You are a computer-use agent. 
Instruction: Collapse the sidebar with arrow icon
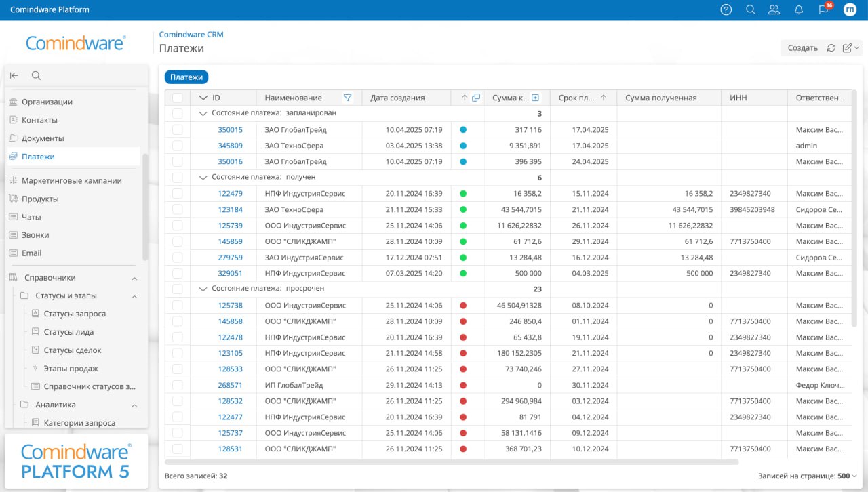(14, 76)
